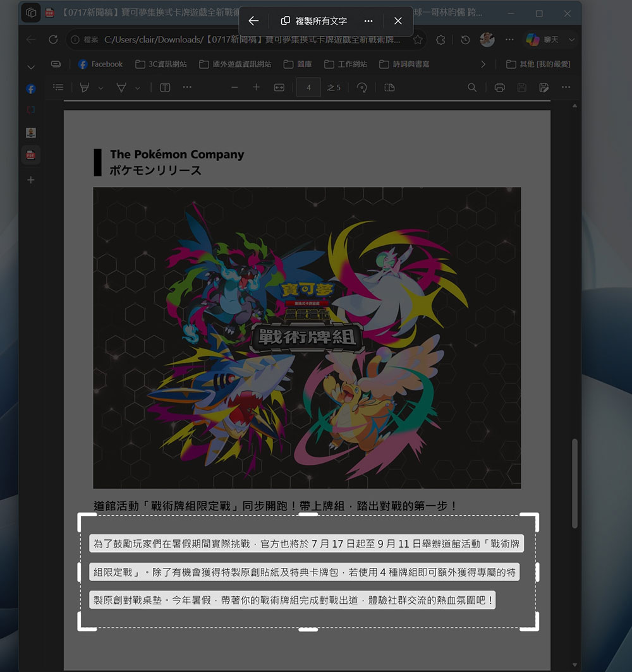This screenshot has height=672, width=632.
Task: Open the Edge tab actions menu icon
Action: click(31, 13)
